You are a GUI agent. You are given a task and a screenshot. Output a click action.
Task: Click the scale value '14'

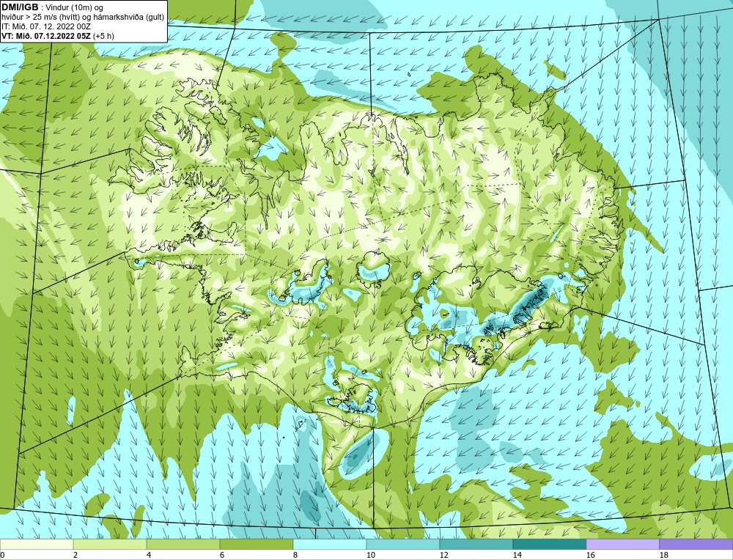[x=517, y=555]
